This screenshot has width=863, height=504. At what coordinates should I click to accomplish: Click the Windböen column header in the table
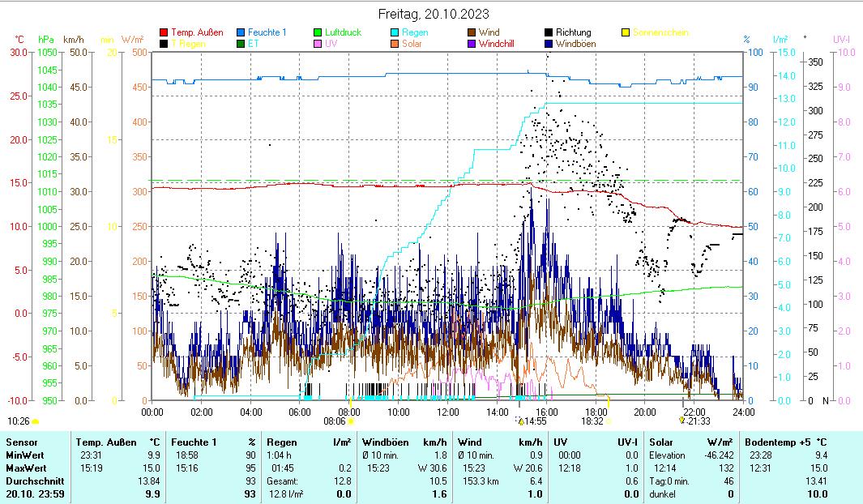[x=384, y=442]
